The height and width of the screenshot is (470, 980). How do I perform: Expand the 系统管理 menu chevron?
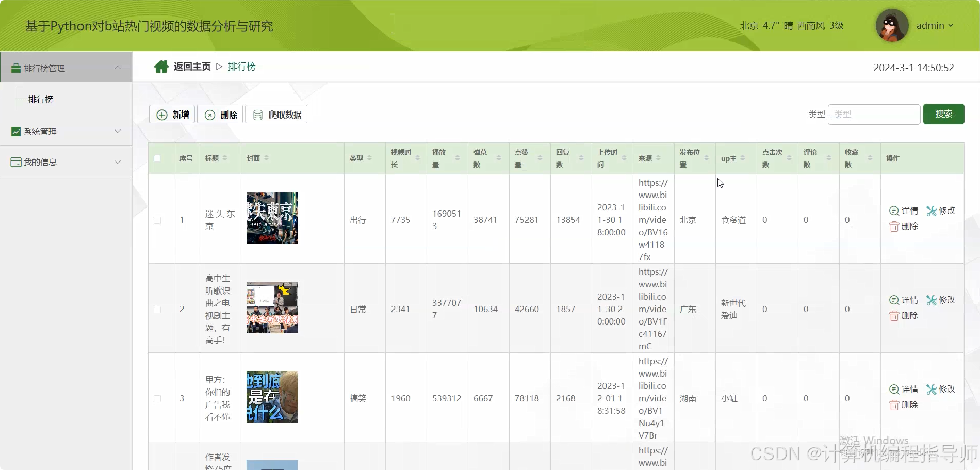pos(118,131)
